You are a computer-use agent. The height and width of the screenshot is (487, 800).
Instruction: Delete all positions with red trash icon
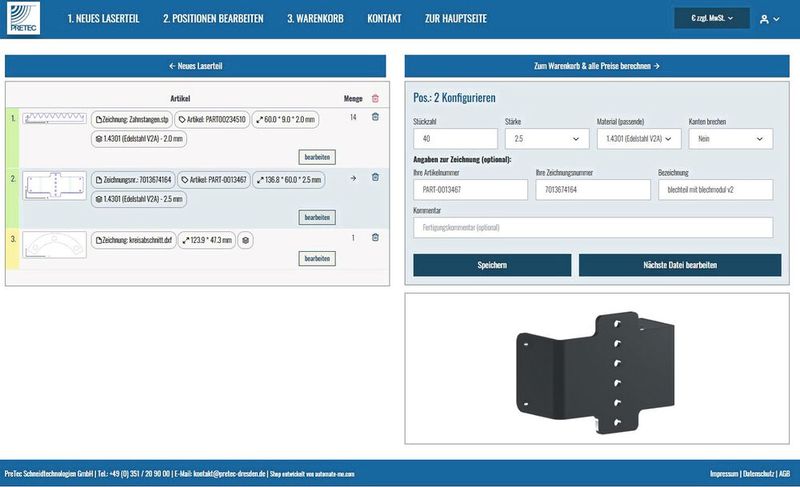[x=376, y=98]
